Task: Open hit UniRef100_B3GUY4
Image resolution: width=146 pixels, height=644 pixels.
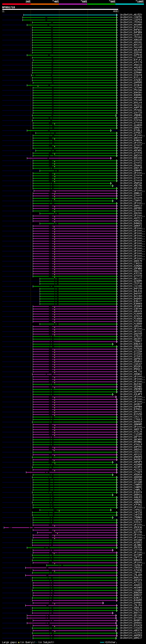Action: (131, 493)
